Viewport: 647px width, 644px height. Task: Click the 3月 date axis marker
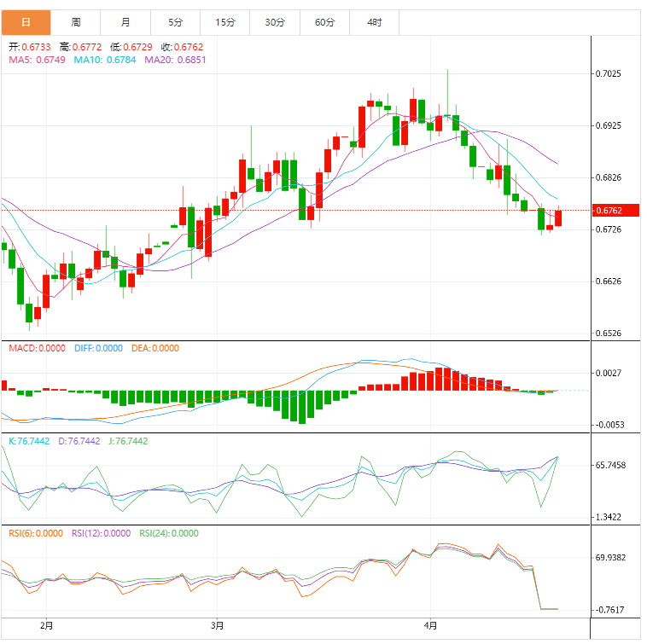[217, 626]
